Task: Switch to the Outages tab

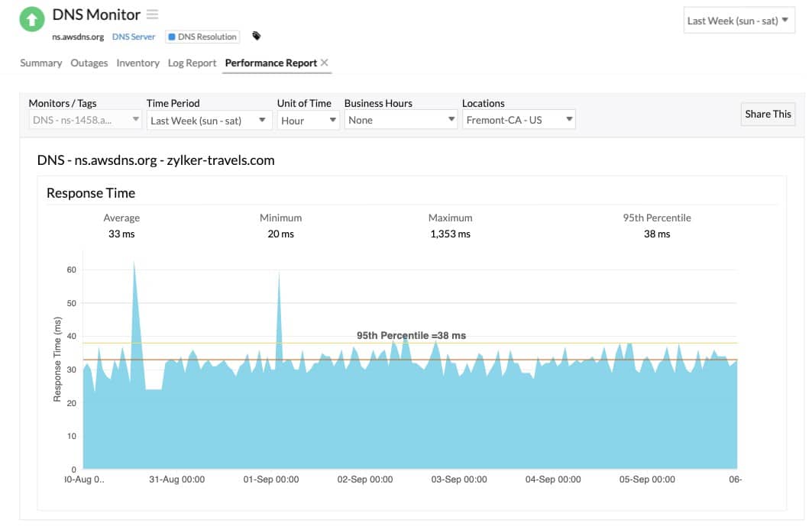Action: tap(89, 63)
